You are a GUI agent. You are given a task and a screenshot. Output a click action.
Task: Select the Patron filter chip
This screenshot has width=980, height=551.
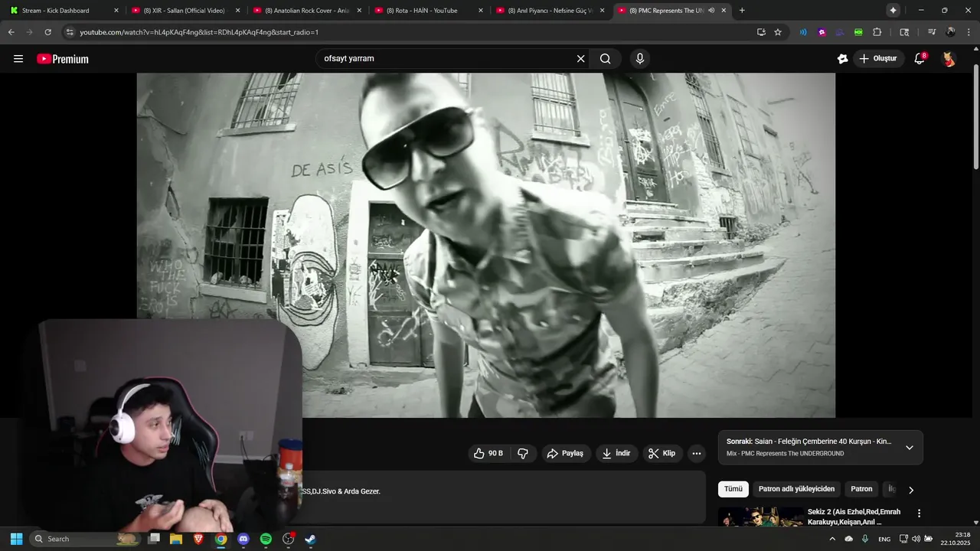[x=861, y=489]
